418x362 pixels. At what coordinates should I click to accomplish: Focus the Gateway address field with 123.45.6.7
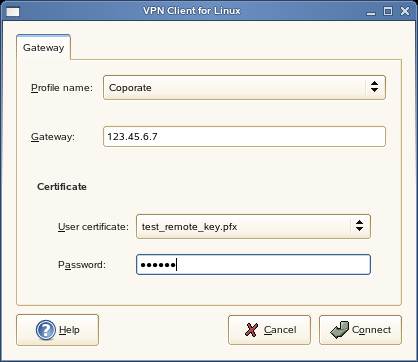tap(244, 136)
